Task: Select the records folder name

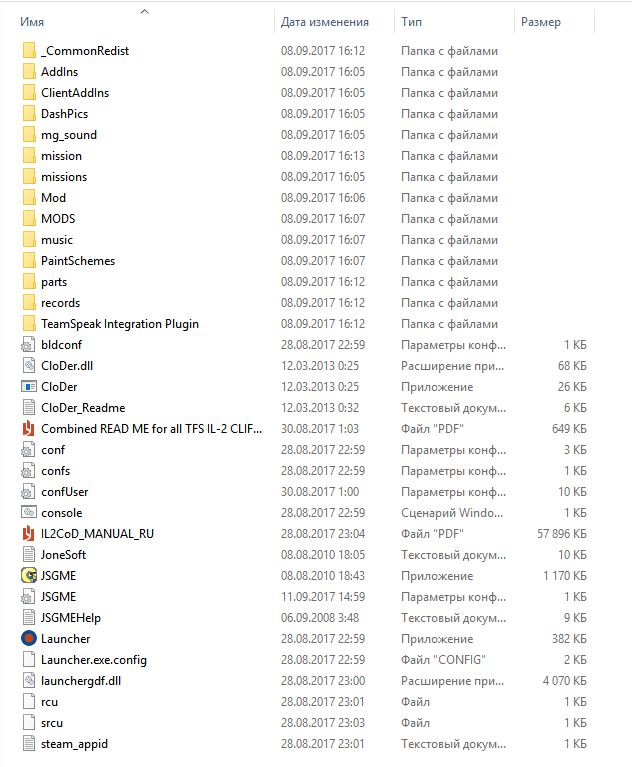Action: pyautogui.click(x=61, y=303)
